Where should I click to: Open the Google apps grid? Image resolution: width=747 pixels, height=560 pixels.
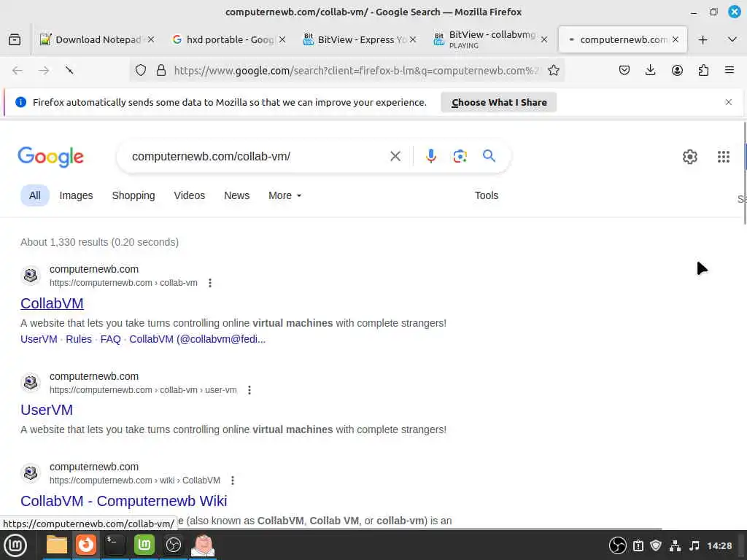click(x=723, y=157)
